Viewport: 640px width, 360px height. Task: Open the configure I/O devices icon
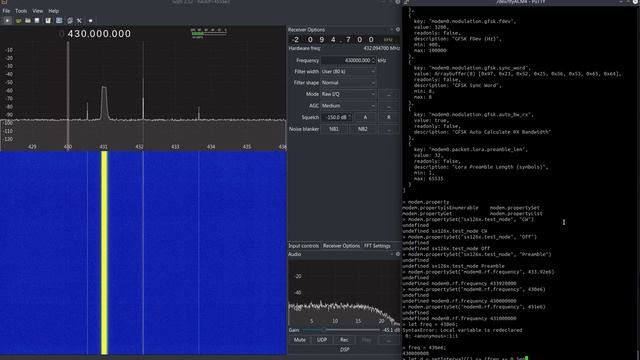[x=18, y=20]
